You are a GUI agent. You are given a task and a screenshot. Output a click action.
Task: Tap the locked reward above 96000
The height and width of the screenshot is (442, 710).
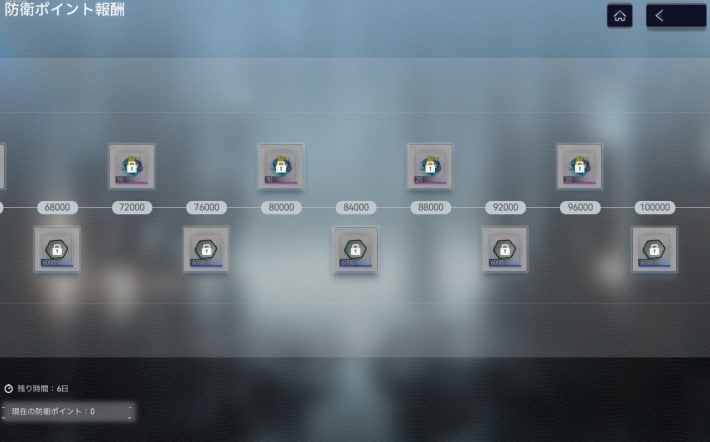pos(580,166)
